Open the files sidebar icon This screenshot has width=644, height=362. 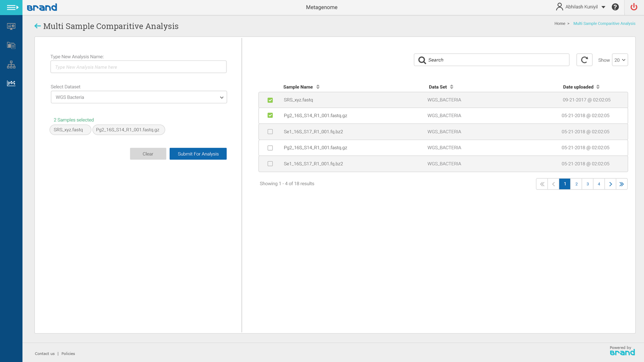tap(11, 46)
